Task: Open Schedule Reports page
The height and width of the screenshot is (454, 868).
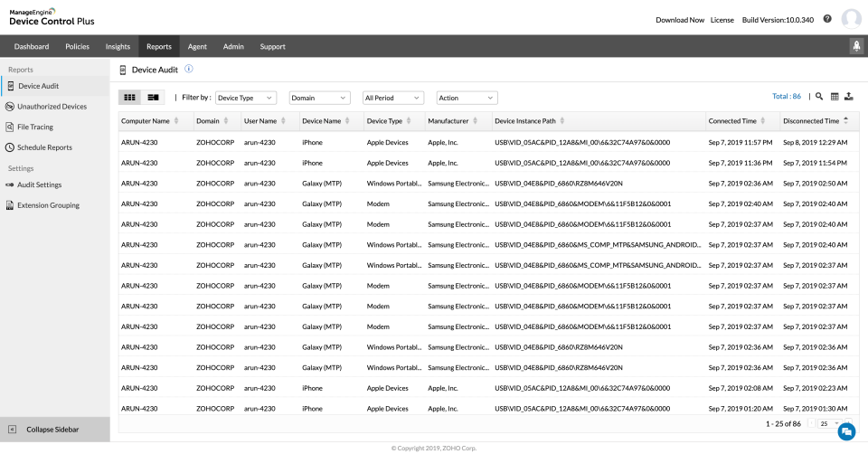Action: point(44,147)
